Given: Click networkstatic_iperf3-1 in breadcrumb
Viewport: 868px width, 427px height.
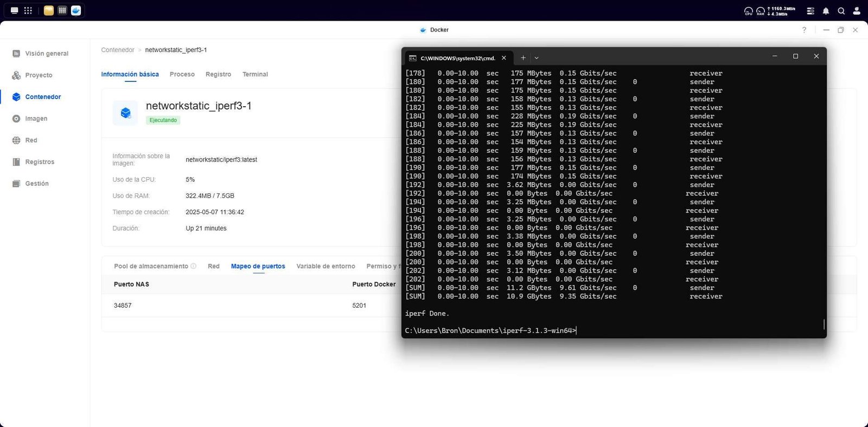Looking at the screenshot, I should [176, 50].
